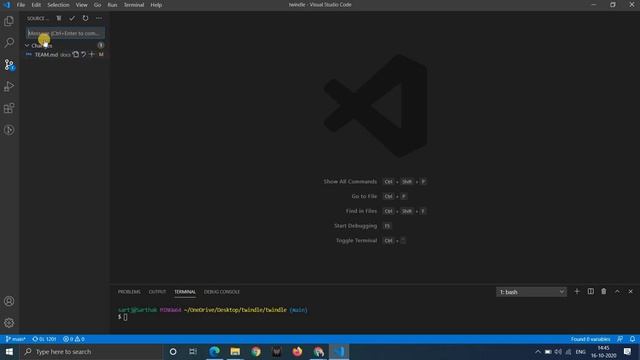Open the terminal selector dropdown showing bash

tap(531, 292)
